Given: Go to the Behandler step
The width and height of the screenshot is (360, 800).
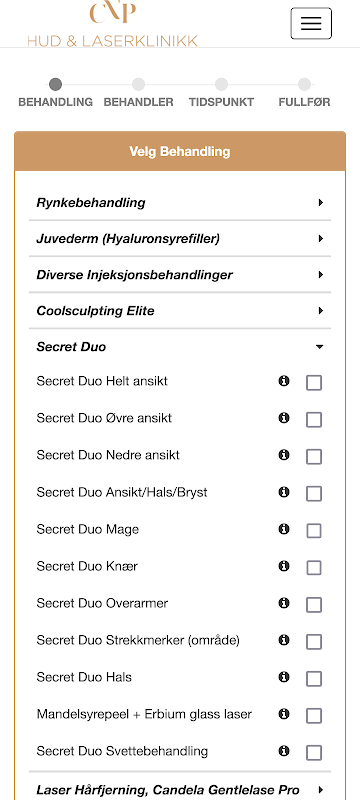Looking at the screenshot, I should point(138,93).
